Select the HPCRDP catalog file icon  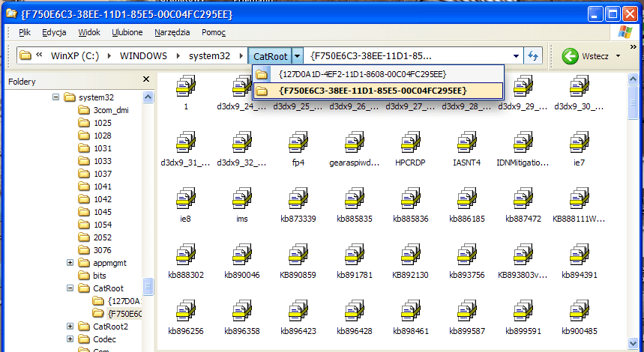point(410,142)
